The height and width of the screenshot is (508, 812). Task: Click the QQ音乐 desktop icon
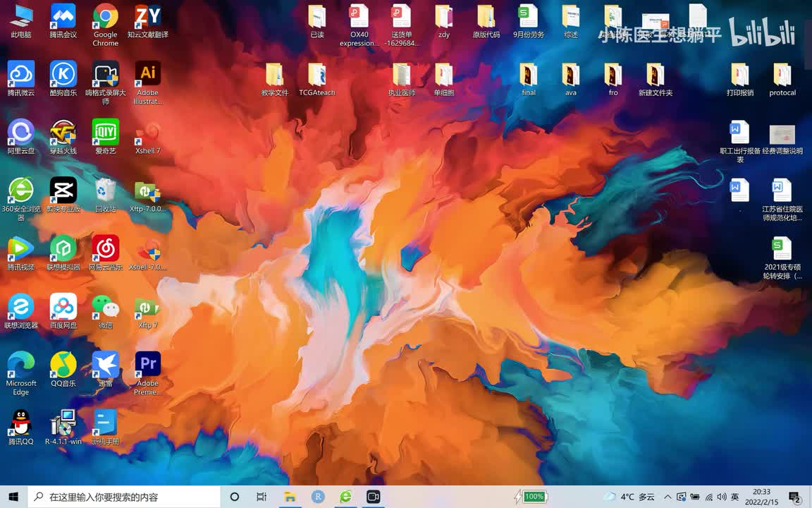[x=63, y=369]
